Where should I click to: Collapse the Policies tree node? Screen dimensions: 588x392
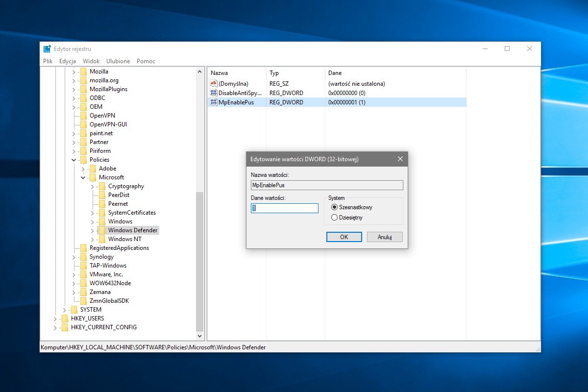(x=74, y=160)
